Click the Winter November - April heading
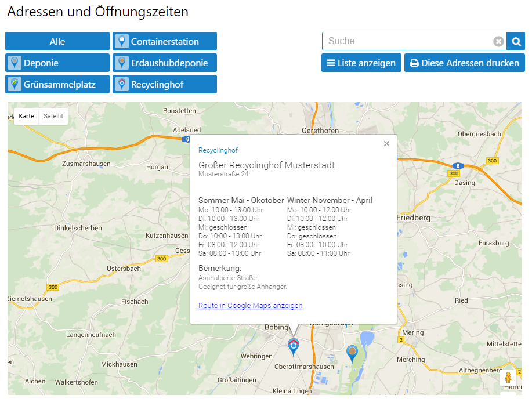 click(x=330, y=200)
